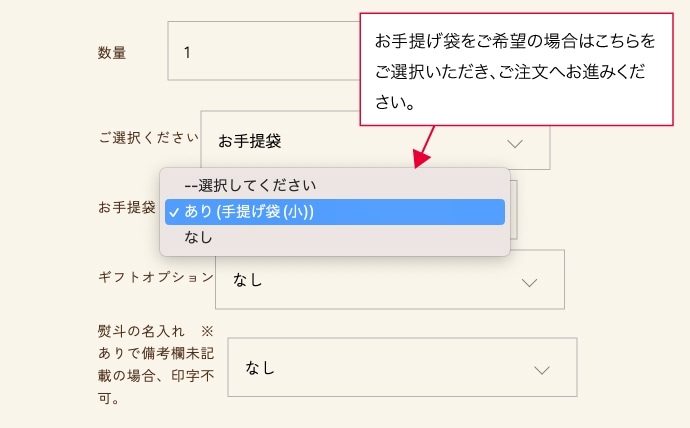Screen dimensions: 690x428
Task: Click the ご選択ください label text
Action: [x=148, y=138]
